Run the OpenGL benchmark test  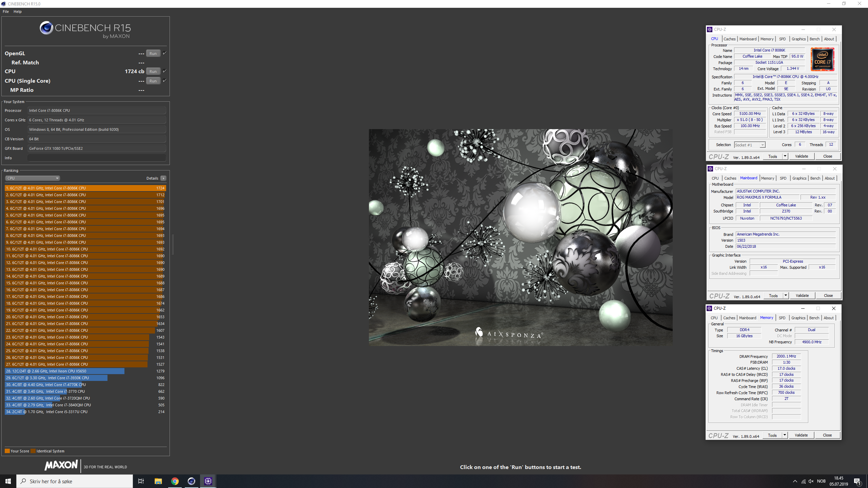(153, 53)
